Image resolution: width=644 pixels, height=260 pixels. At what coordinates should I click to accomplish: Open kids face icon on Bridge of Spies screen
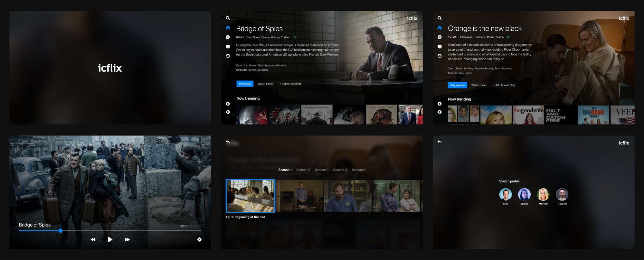[228, 56]
